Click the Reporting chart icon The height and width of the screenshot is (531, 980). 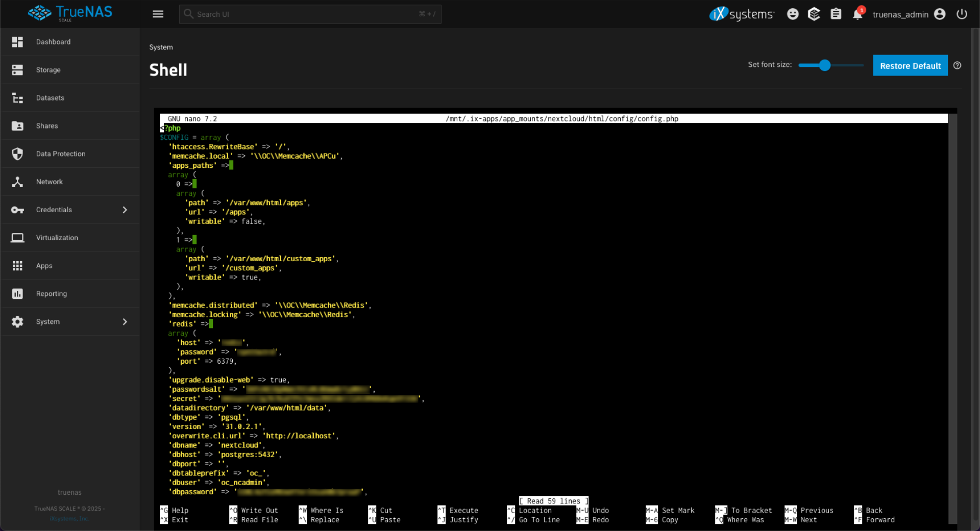(17, 294)
